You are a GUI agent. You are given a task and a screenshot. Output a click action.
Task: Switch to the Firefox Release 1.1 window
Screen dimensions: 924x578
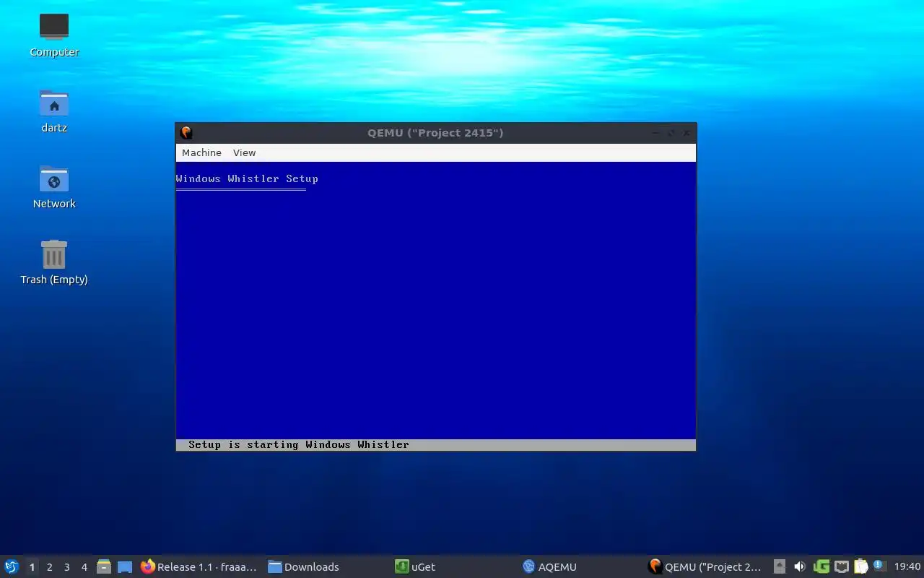click(199, 567)
